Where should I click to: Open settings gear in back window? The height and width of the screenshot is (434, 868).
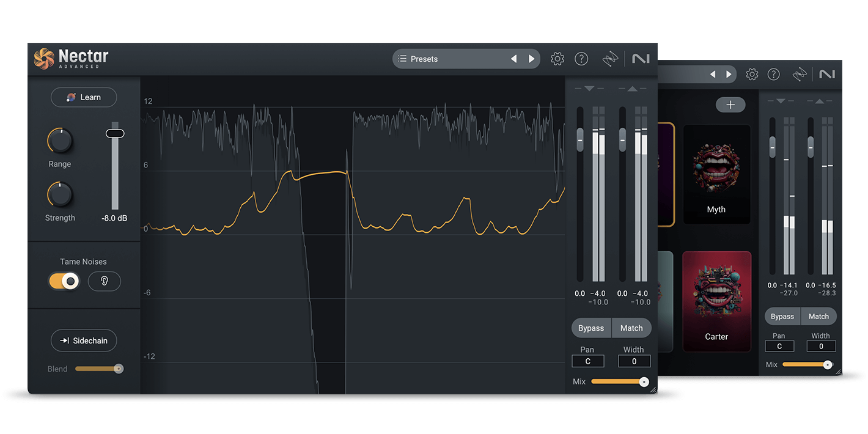click(x=752, y=74)
